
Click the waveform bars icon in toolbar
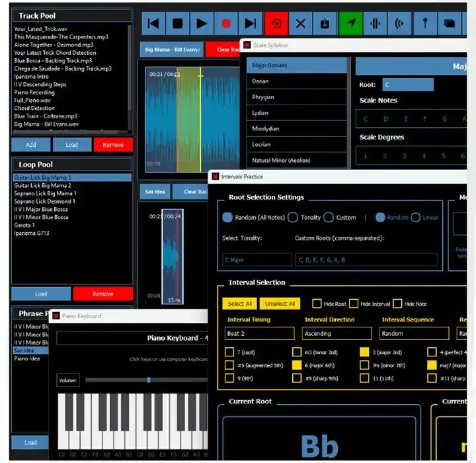pyautogui.click(x=376, y=23)
